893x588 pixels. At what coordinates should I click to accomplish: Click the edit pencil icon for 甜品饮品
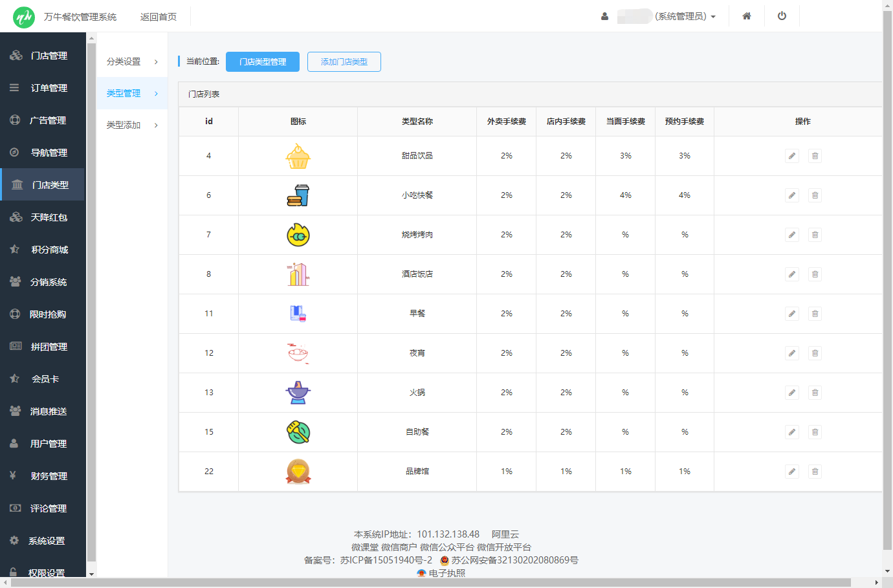(791, 156)
